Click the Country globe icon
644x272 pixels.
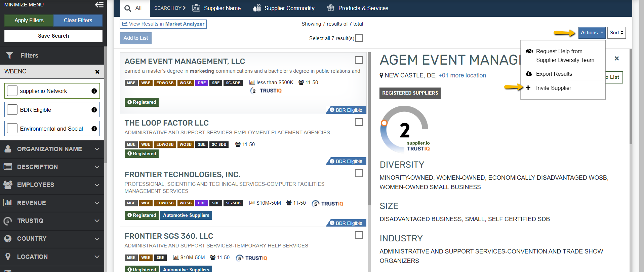click(x=8, y=239)
